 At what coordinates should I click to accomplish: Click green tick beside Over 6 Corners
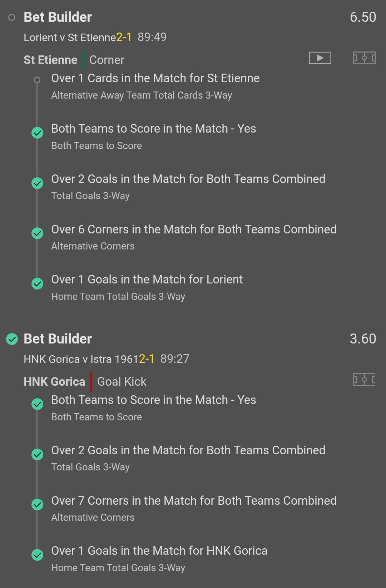tap(37, 233)
